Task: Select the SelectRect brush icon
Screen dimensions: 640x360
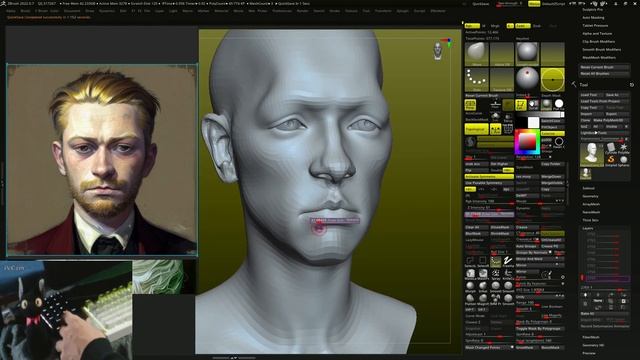Action: [483, 261]
